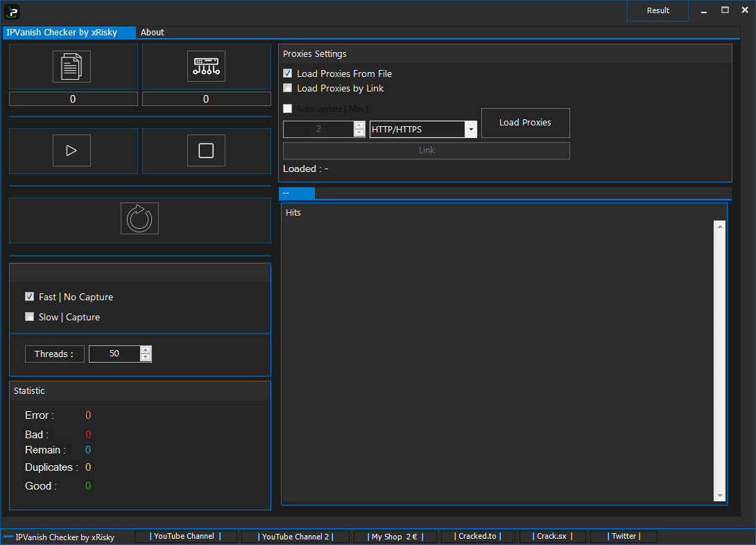Decrease Threads value with down arrow
This screenshot has height=545, width=756.
click(146, 358)
